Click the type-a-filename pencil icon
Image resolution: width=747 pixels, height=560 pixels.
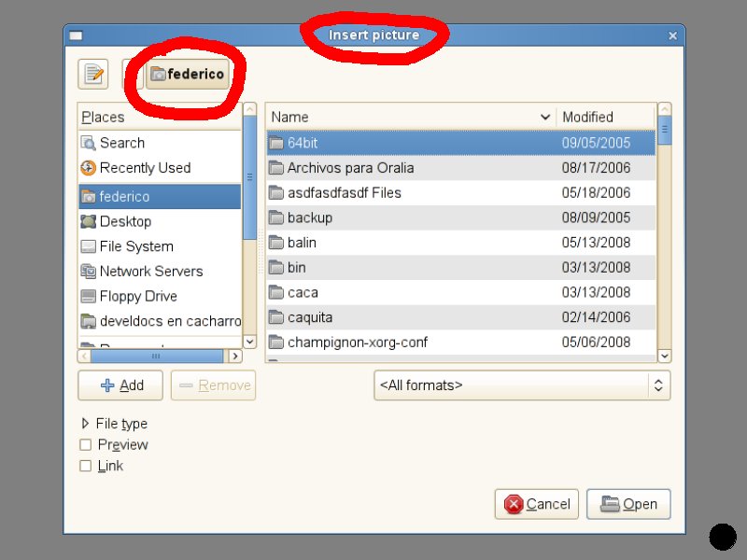pyautogui.click(x=92, y=74)
